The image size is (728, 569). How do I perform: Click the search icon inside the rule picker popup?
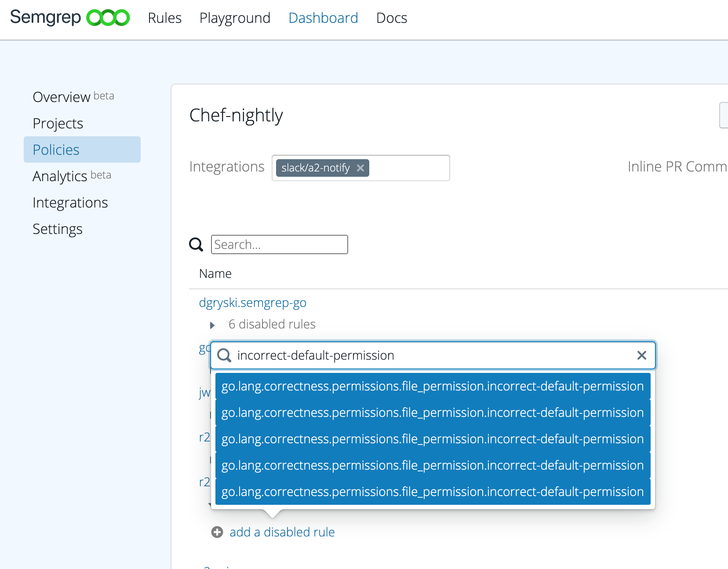click(224, 356)
